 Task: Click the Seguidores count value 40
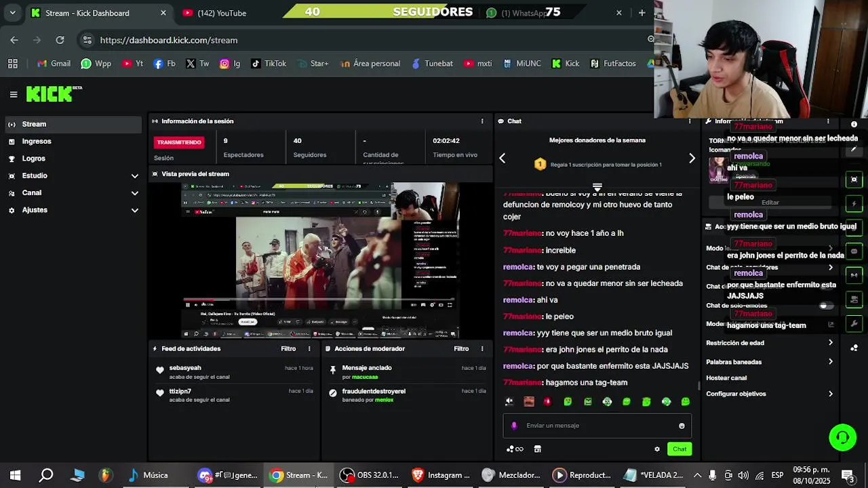coord(297,141)
